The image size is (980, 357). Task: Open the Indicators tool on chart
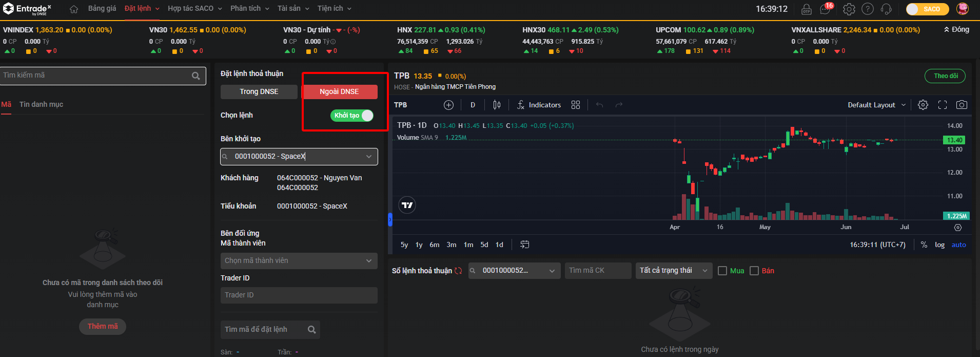(539, 105)
